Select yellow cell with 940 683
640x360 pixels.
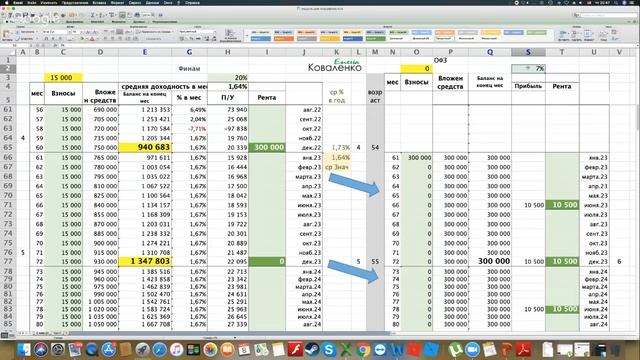click(145, 147)
